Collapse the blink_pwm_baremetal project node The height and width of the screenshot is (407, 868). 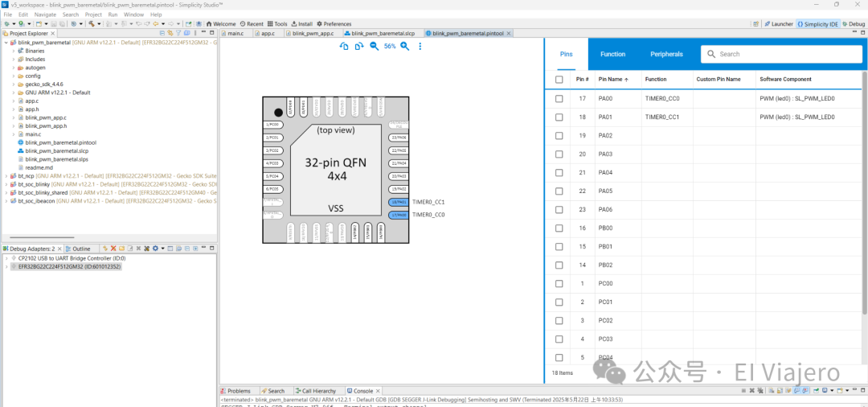pos(6,42)
